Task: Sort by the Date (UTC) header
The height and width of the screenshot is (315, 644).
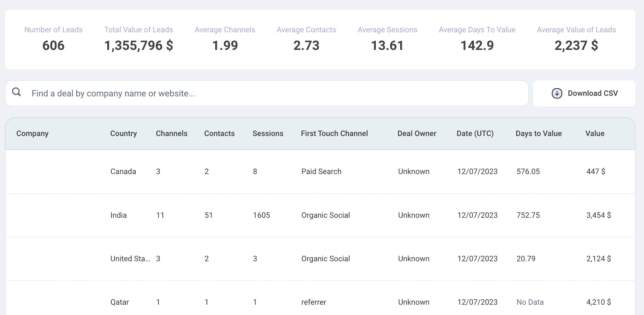Action: (475, 133)
